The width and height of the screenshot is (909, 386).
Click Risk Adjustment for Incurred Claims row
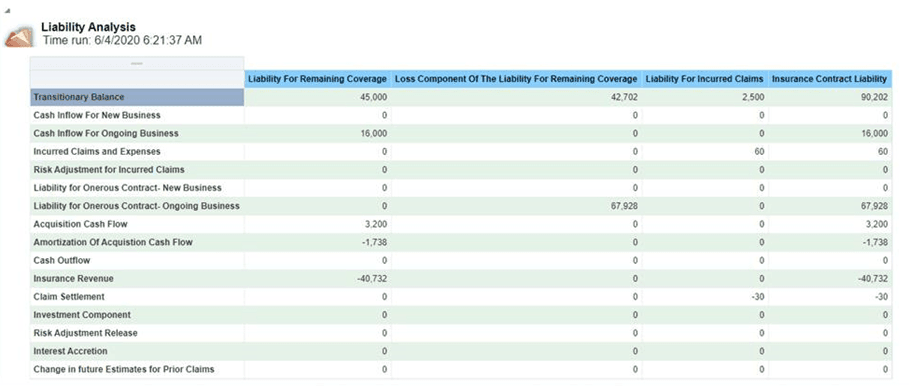[137, 170]
